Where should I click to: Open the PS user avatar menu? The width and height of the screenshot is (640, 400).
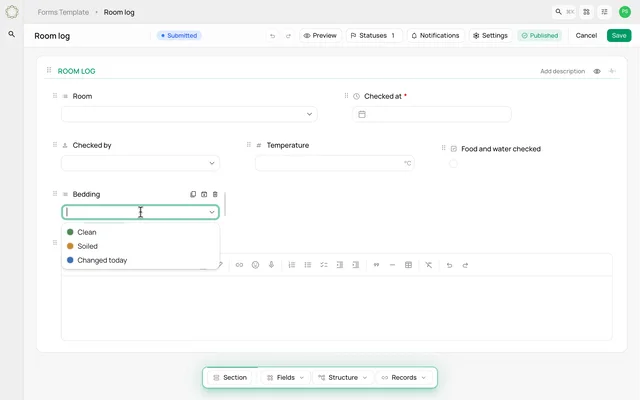click(x=624, y=12)
